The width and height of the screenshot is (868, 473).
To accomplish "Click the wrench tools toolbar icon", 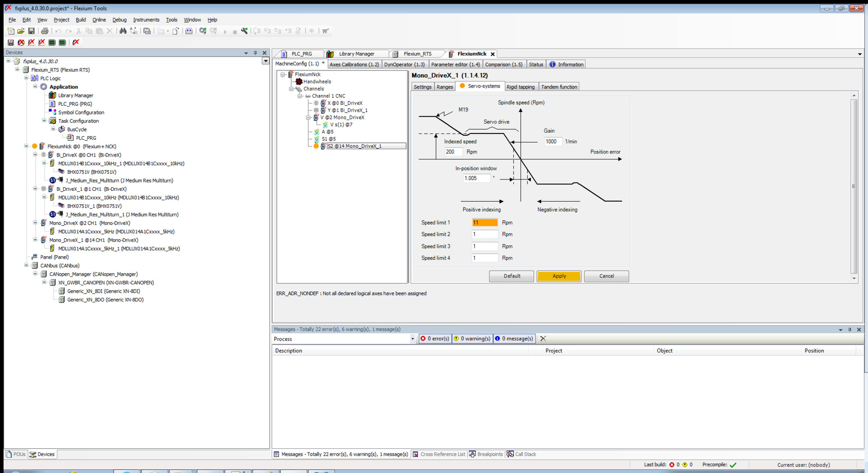I will pyautogui.click(x=244, y=31).
